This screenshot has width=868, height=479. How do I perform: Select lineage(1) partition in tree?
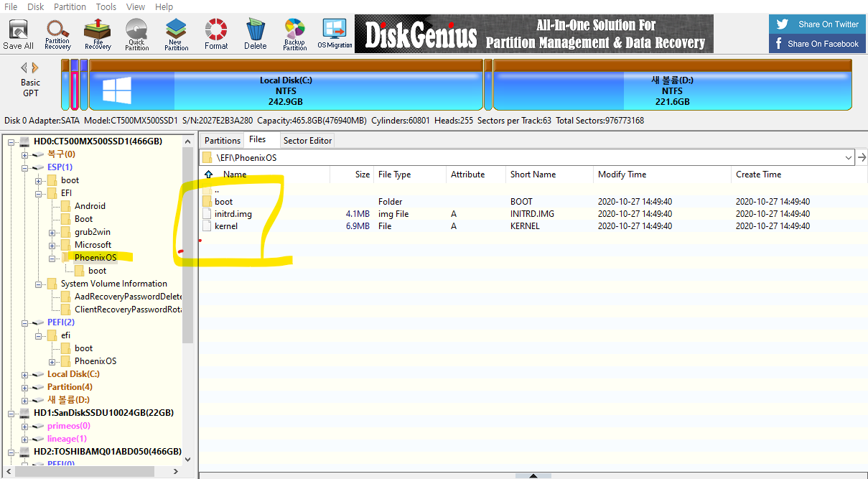tap(67, 439)
